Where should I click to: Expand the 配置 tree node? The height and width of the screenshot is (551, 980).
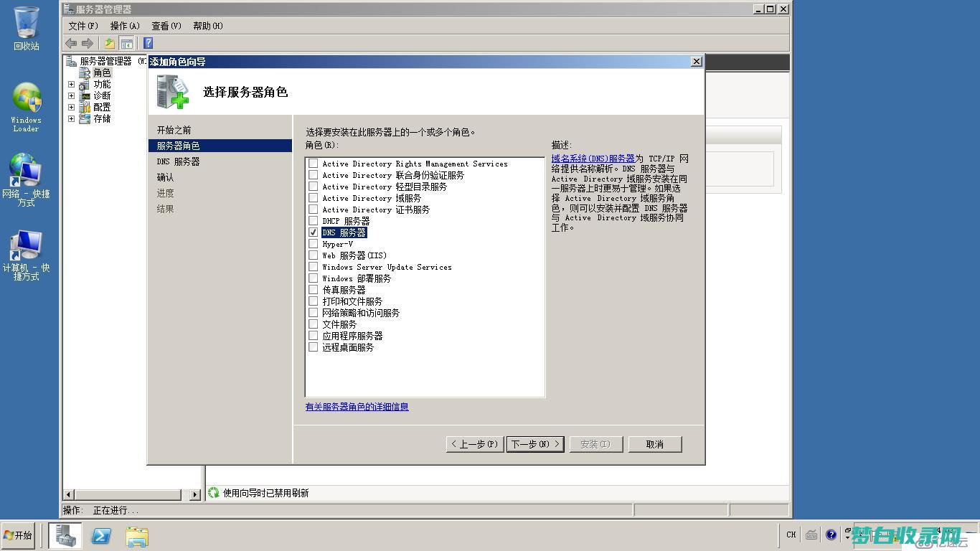point(71,107)
